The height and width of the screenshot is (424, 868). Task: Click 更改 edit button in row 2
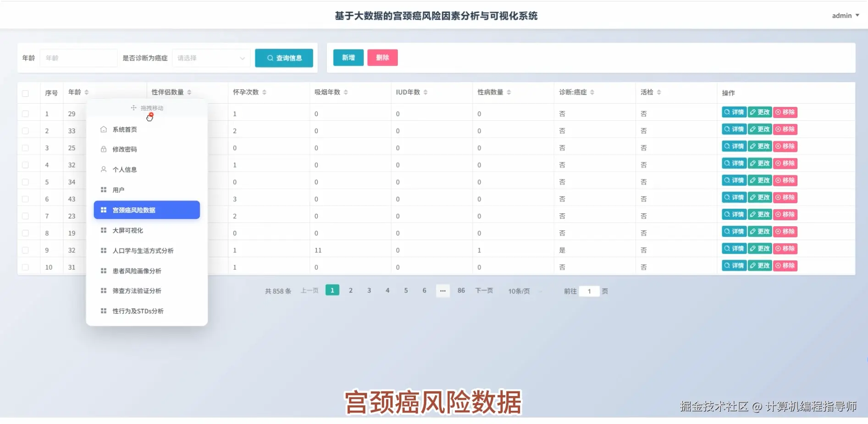pos(760,129)
